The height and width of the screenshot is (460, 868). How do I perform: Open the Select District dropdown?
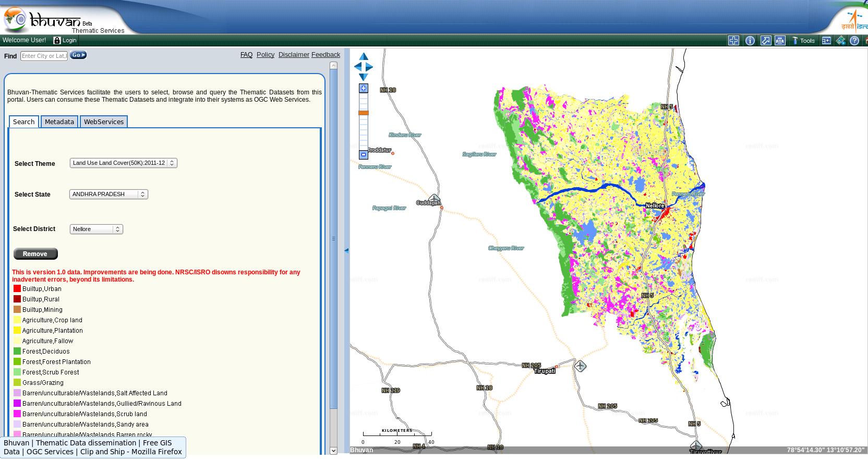click(x=97, y=229)
